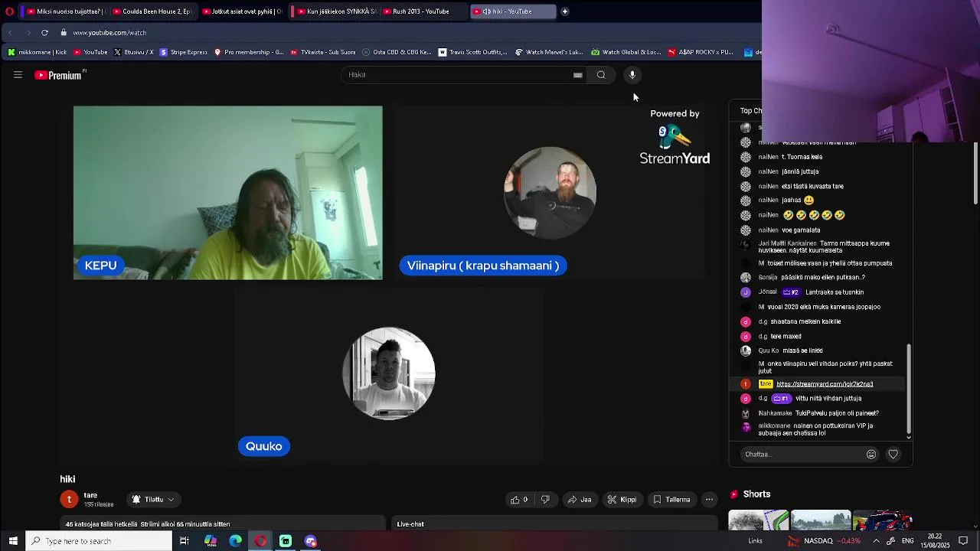Switch to 'Rush 2013 - YouTube' tab
Screen dimensions: 980x551
423,11
